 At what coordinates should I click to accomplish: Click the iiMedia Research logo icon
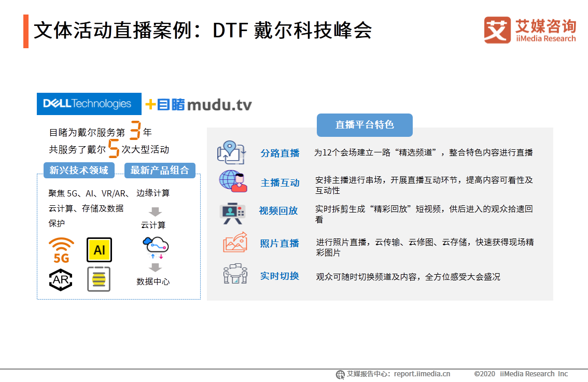click(x=497, y=30)
